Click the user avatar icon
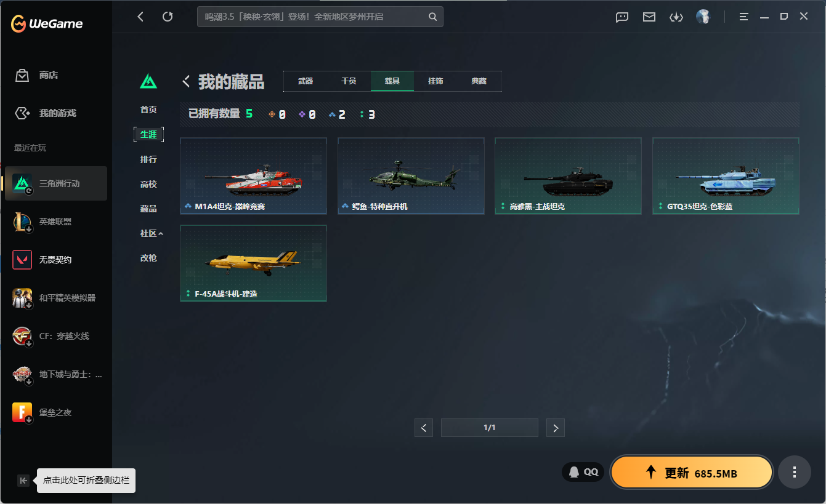The image size is (826, 504). (x=703, y=17)
